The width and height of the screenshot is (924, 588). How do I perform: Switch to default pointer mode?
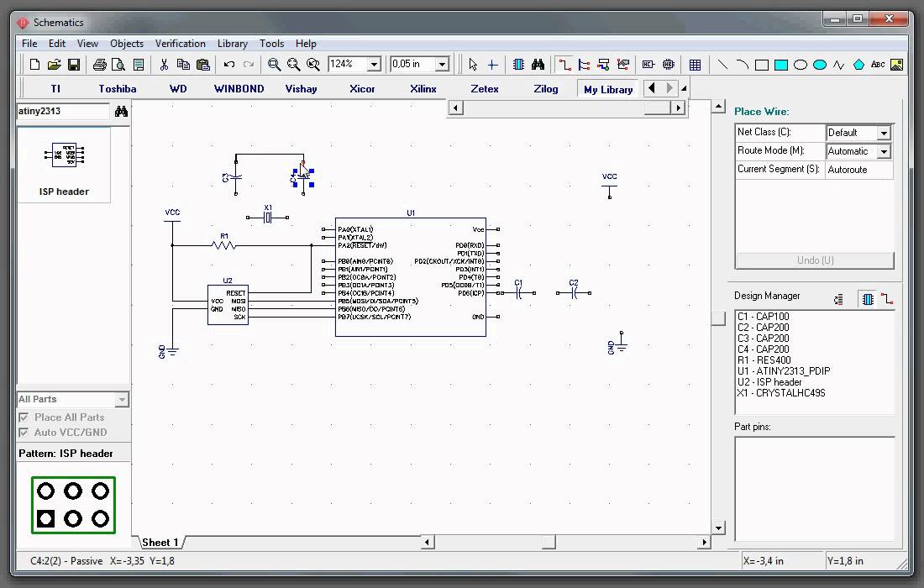pos(473,64)
